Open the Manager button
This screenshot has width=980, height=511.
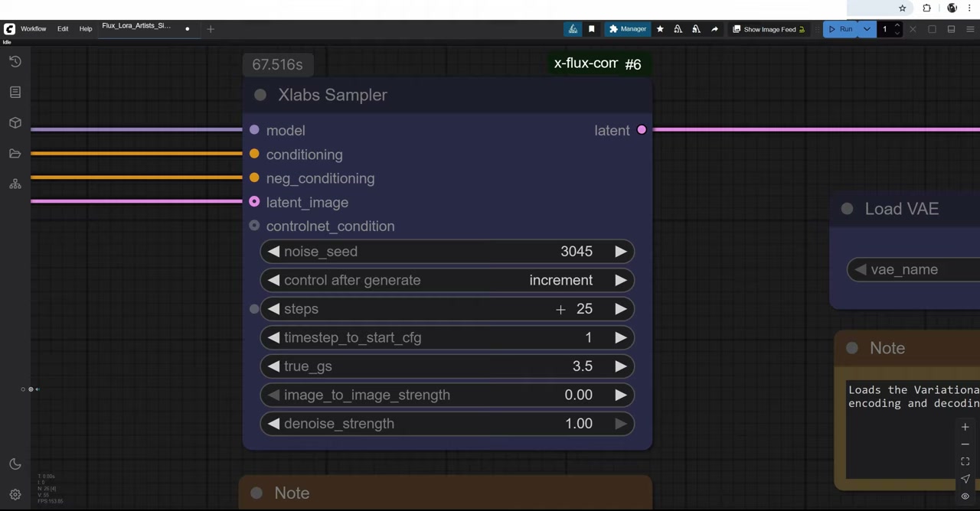click(628, 29)
